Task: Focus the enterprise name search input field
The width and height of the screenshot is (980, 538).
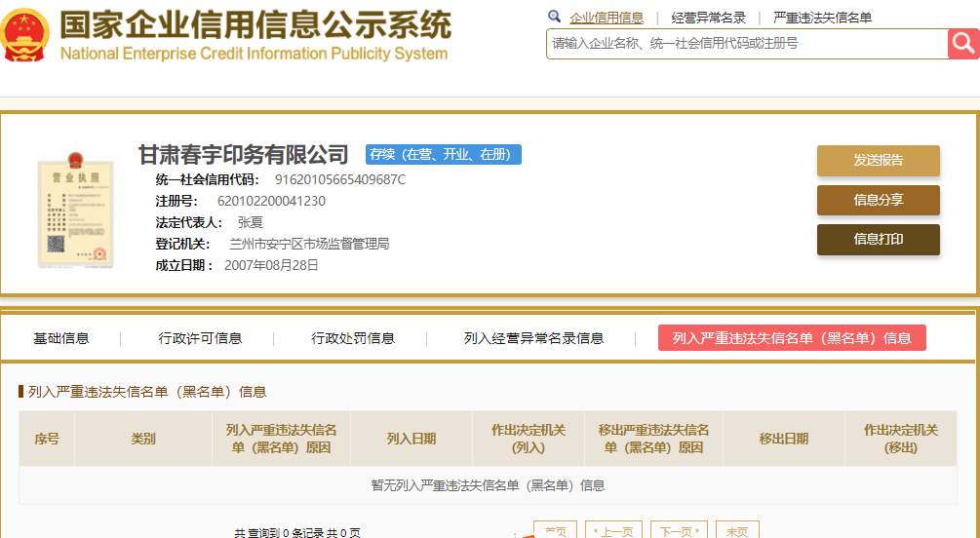Action: tap(748, 44)
